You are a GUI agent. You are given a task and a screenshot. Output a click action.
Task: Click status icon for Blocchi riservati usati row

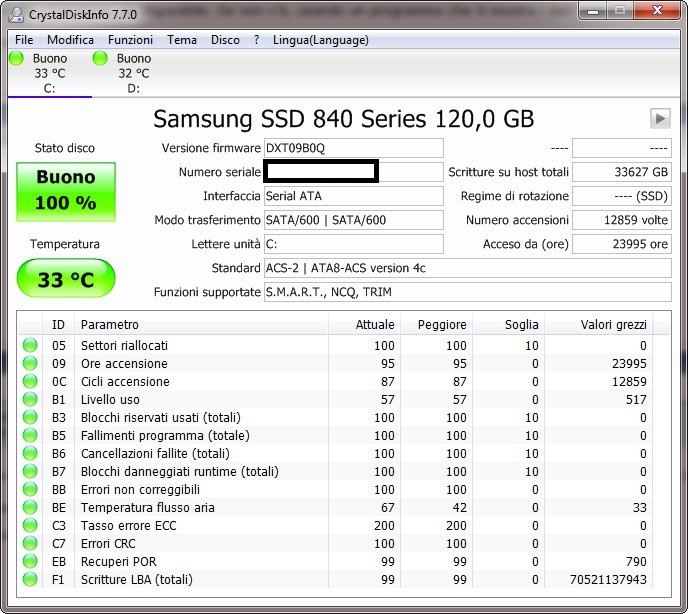pos(30,417)
